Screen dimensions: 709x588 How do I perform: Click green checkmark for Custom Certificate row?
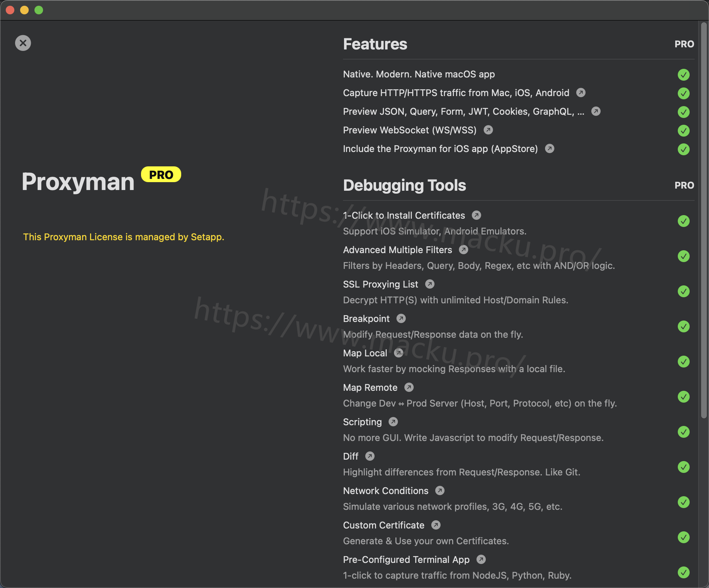684,537
